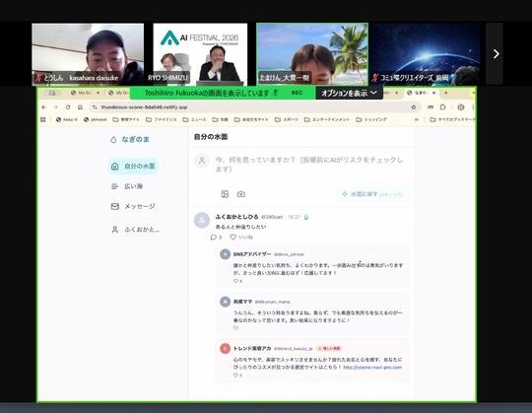
Task: Click the SNSアドバイザー avatar
Action: (x=225, y=254)
